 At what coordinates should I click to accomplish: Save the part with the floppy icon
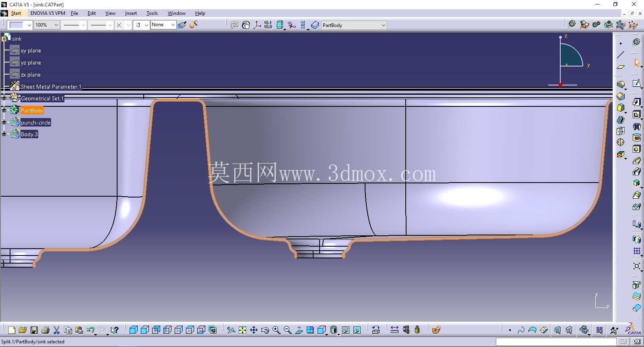click(x=34, y=330)
